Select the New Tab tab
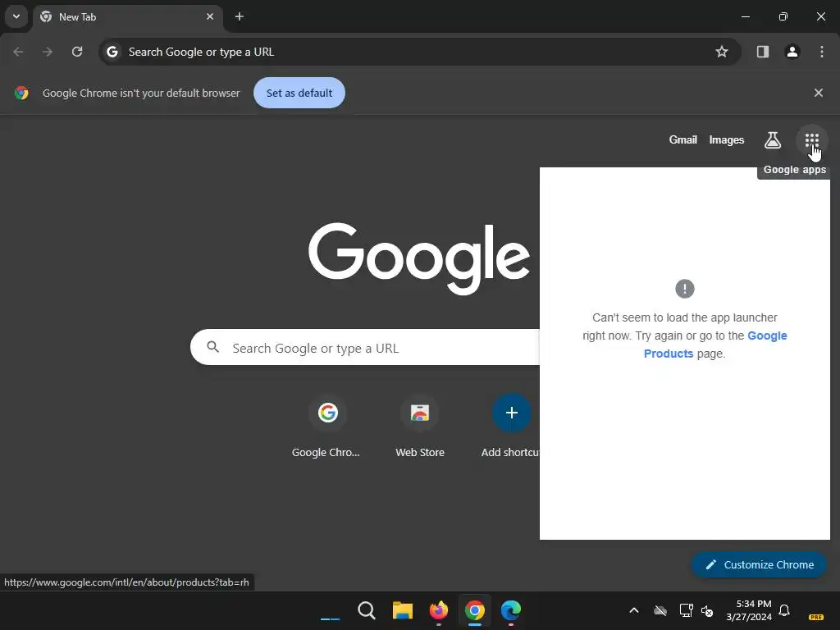The image size is (840, 630). [x=127, y=16]
